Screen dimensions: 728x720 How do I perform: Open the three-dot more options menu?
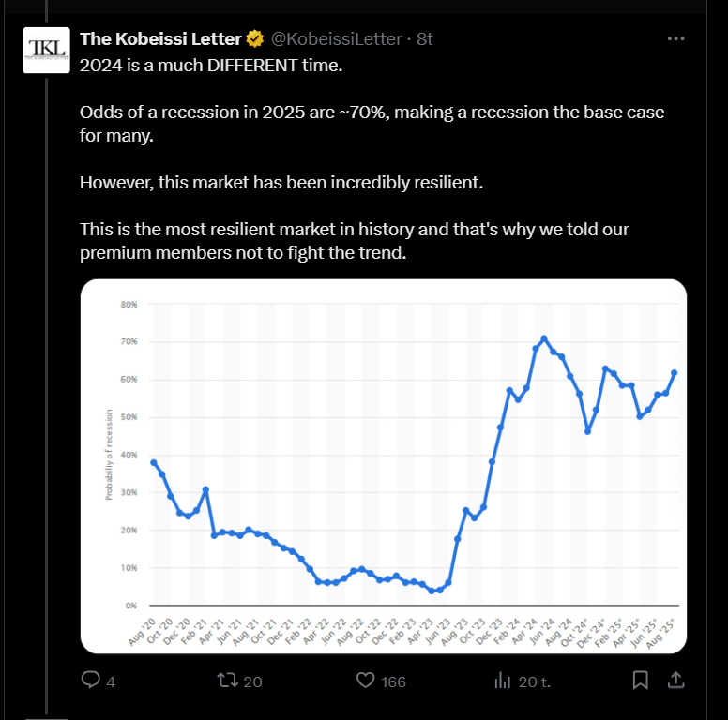[675, 39]
